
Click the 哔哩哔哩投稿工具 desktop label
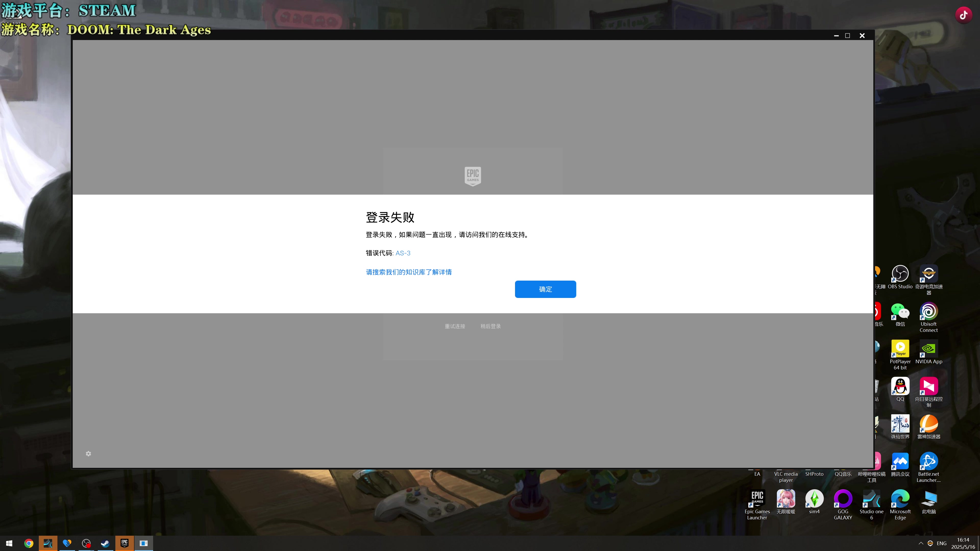click(x=872, y=477)
